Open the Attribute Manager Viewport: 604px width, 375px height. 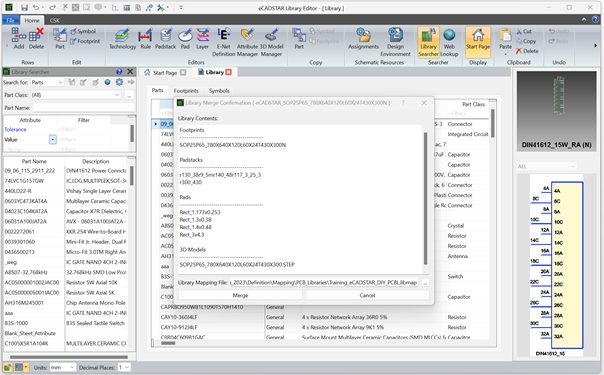(x=247, y=42)
